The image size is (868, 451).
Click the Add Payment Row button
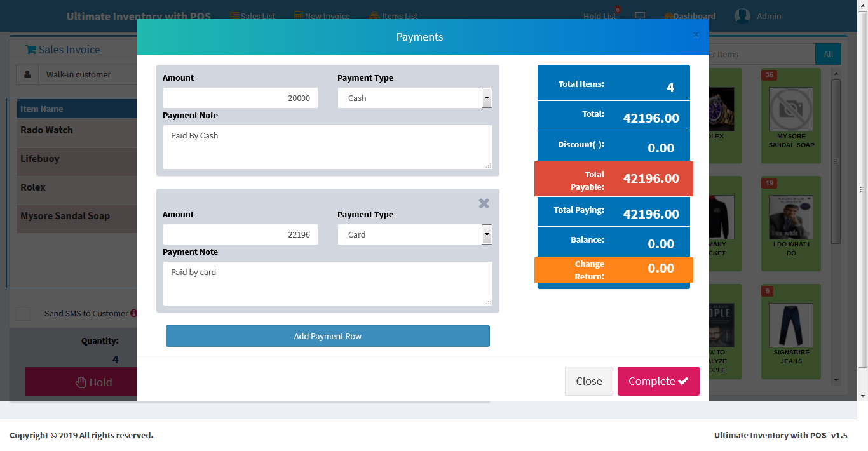point(327,336)
